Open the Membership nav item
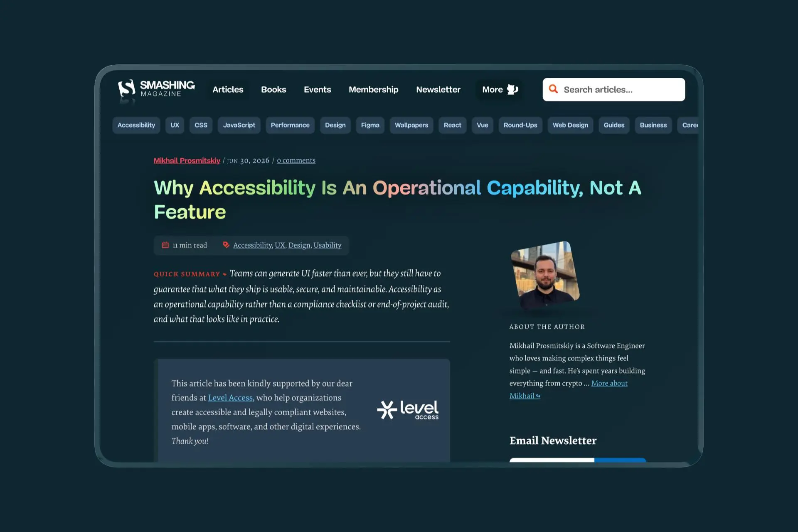 click(374, 89)
